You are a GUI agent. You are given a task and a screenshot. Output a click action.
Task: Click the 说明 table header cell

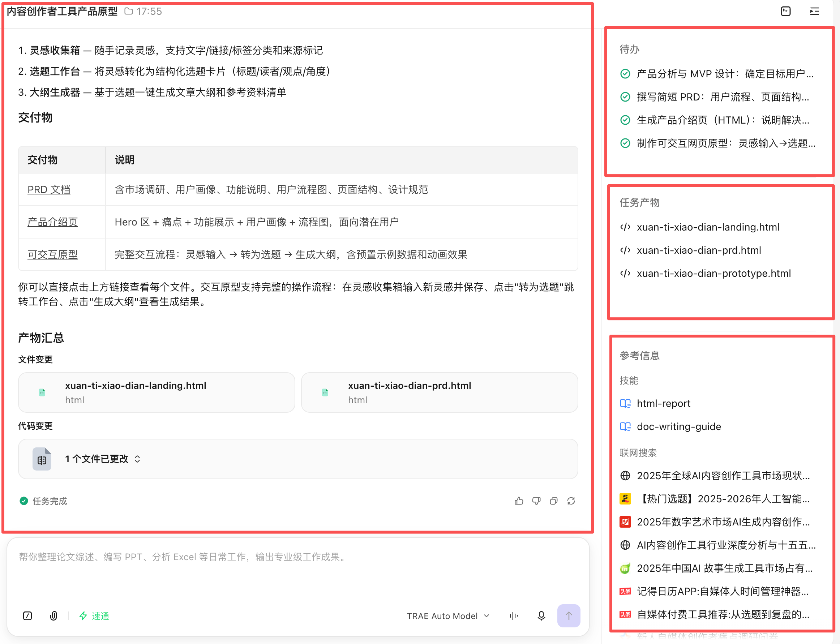pos(342,160)
